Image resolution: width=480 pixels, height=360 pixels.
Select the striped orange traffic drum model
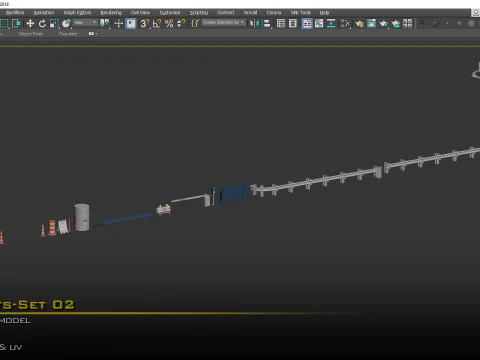tap(52, 228)
